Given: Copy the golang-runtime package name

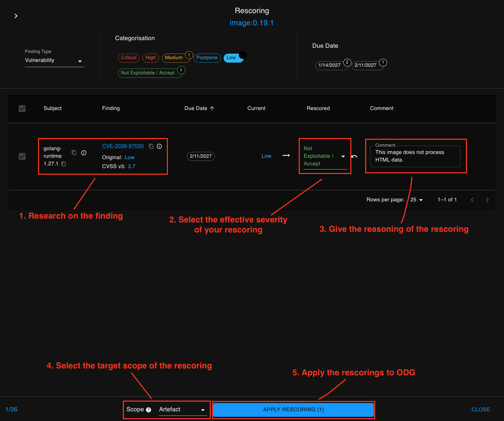Looking at the screenshot, I should (x=74, y=153).
